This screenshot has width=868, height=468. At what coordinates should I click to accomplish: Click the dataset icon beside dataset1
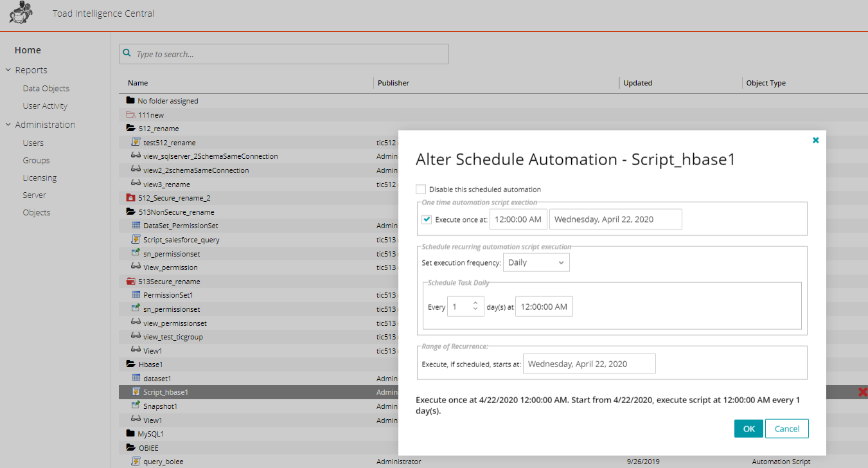[x=136, y=378]
